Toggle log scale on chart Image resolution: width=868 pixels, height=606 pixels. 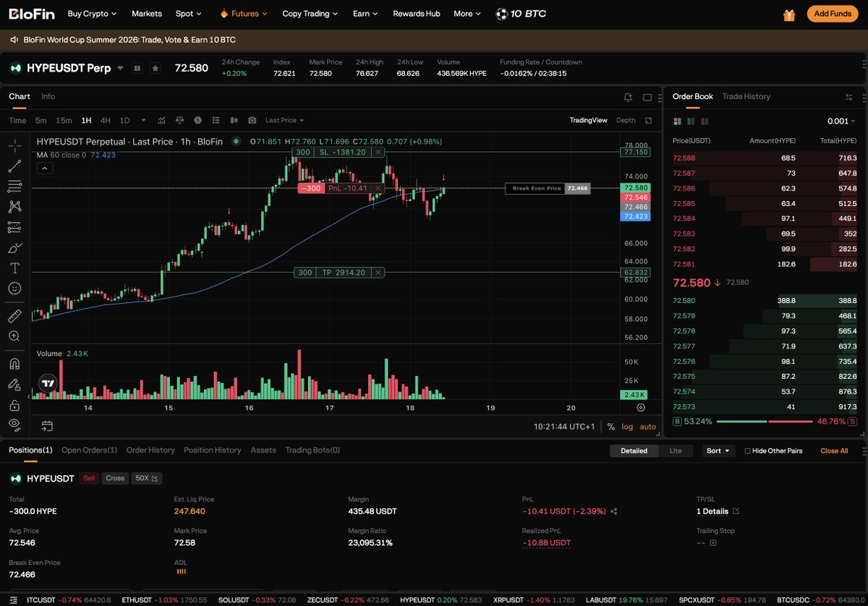(x=626, y=427)
